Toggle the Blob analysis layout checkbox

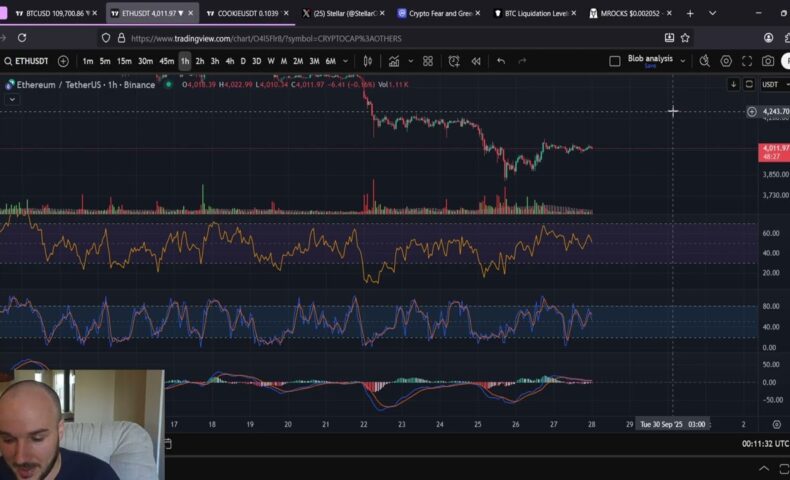[x=615, y=61]
